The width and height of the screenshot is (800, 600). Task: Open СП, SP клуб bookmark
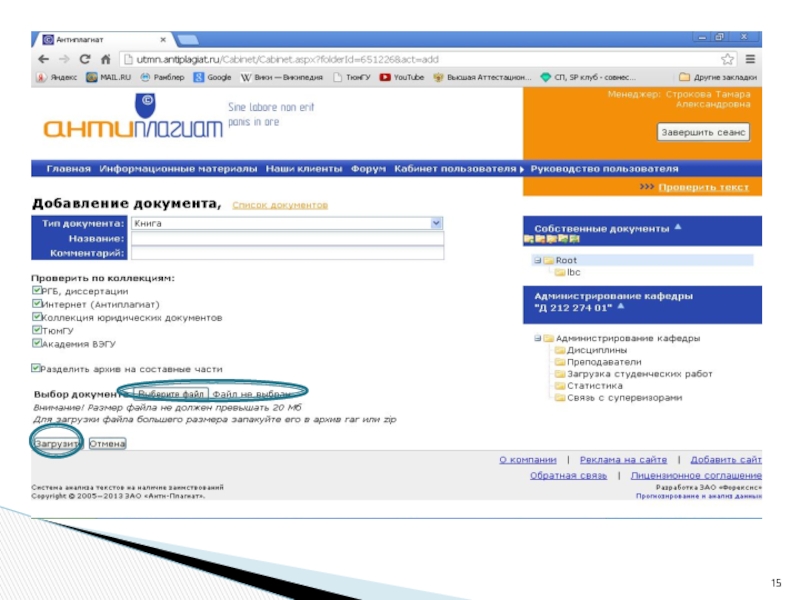point(588,77)
